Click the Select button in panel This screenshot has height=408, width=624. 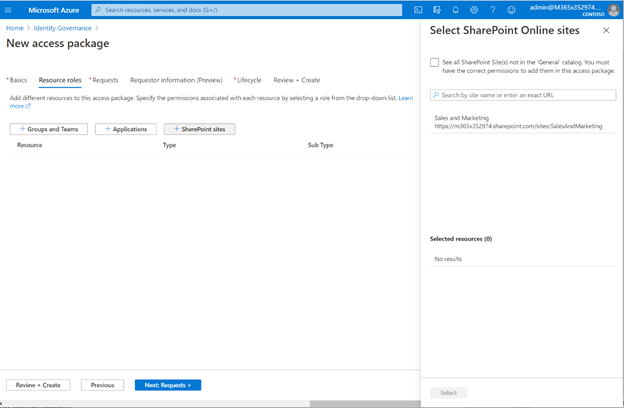point(448,392)
